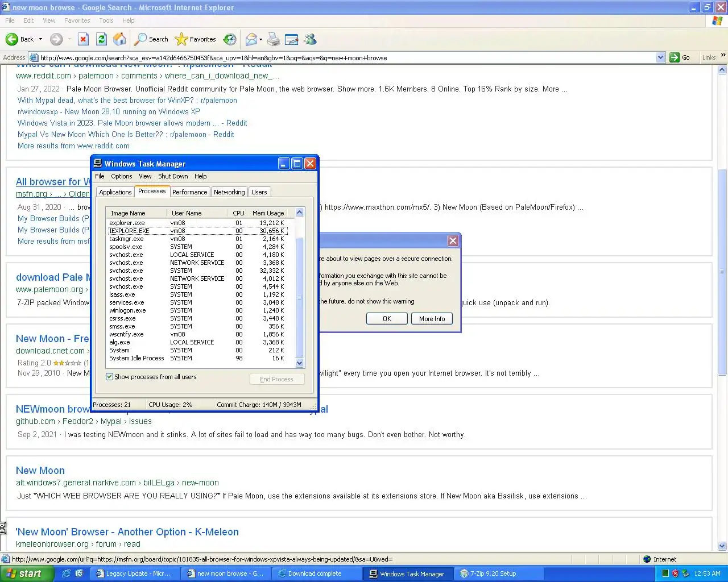Open the IE Help menu

coord(129,20)
